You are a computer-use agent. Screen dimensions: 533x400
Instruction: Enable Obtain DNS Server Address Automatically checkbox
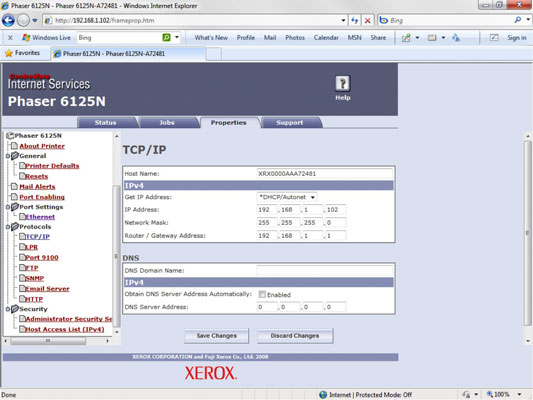tap(262, 294)
